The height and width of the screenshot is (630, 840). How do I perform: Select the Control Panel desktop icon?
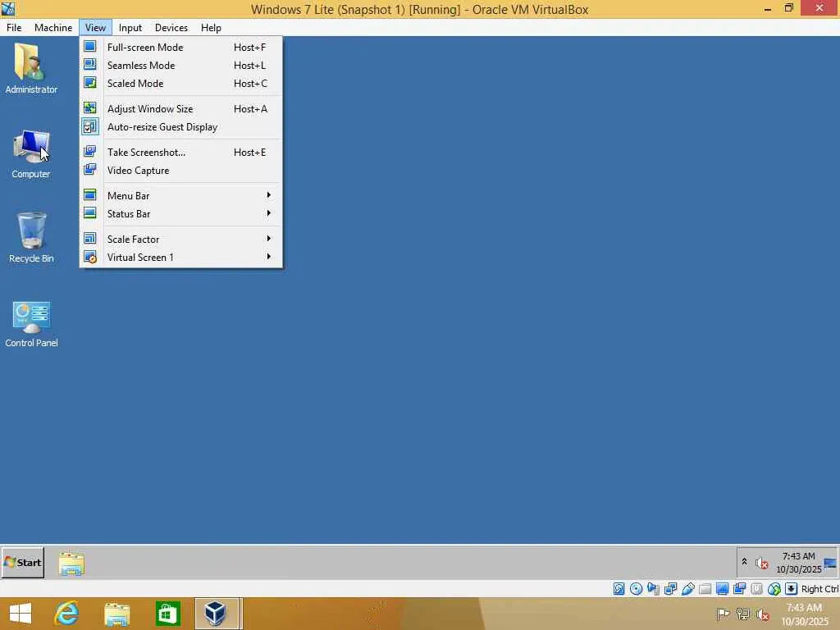click(x=31, y=324)
